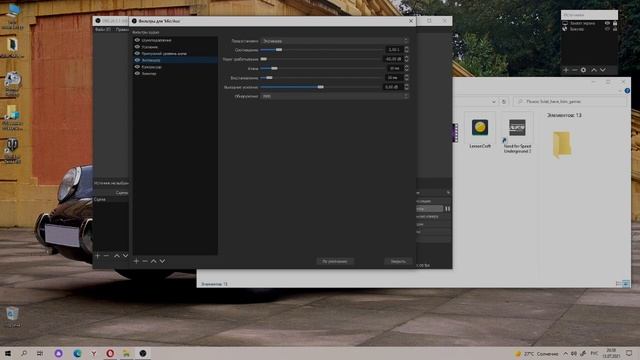Click the Атака ms value field
Screen dimensions: 640x360
(397, 68)
